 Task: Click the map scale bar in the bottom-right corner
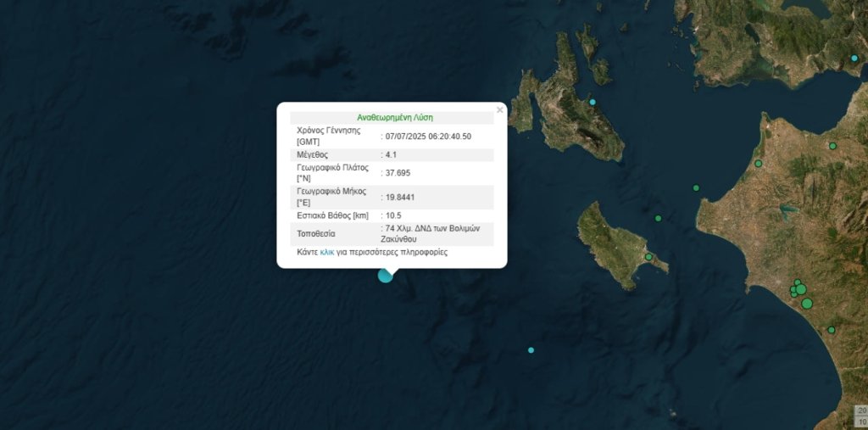tap(860, 416)
